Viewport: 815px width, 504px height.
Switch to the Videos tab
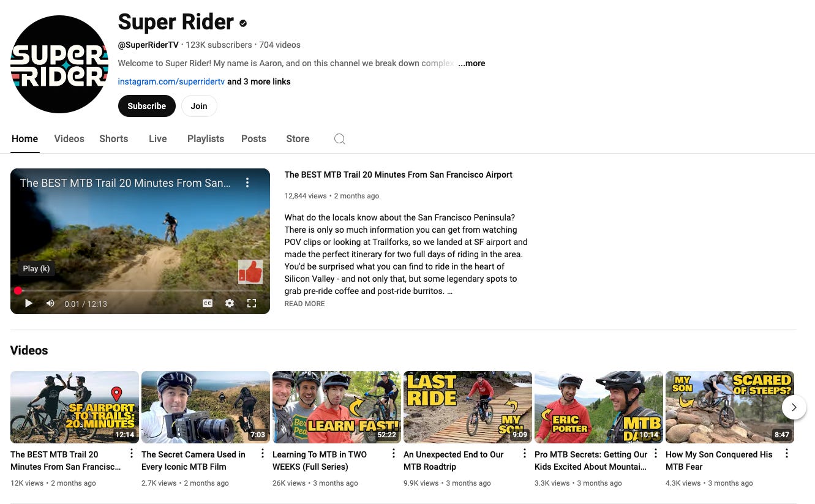69,139
